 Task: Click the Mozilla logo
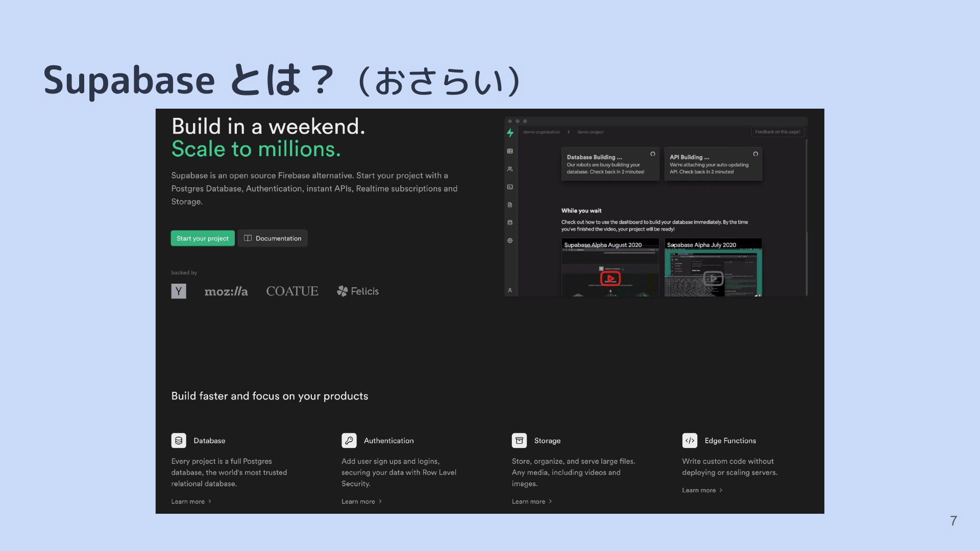tap(226, 291)
